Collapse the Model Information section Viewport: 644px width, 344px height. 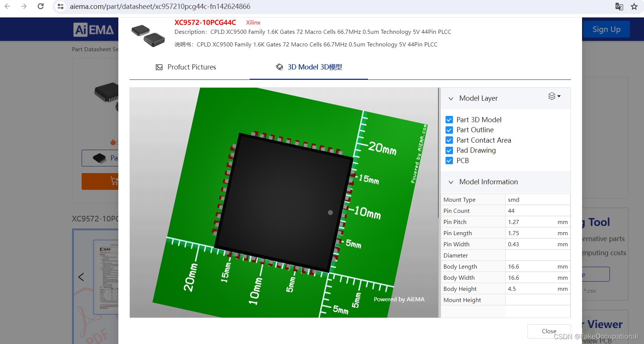pos(451,182)
